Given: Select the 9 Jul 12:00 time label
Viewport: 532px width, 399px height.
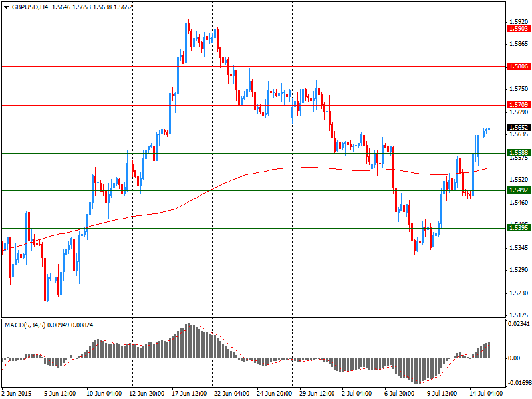Looking at the screenshot, I should [442, 394].
